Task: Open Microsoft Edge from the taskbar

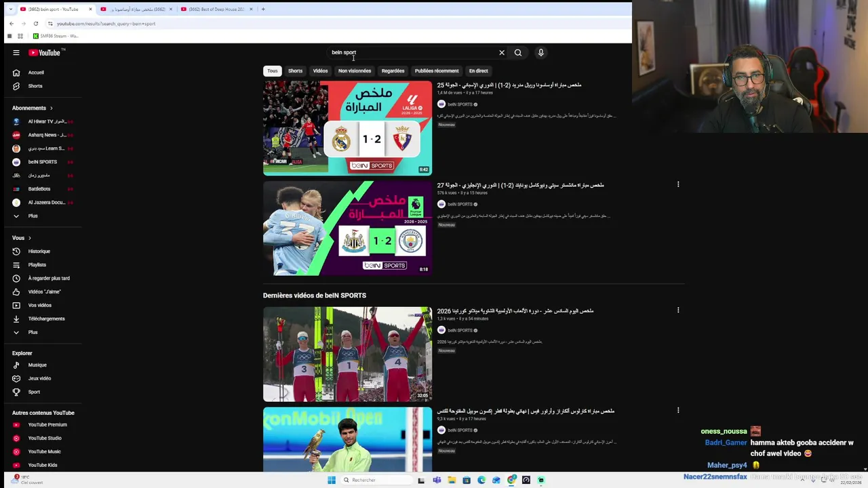Action: click(481, 480)
